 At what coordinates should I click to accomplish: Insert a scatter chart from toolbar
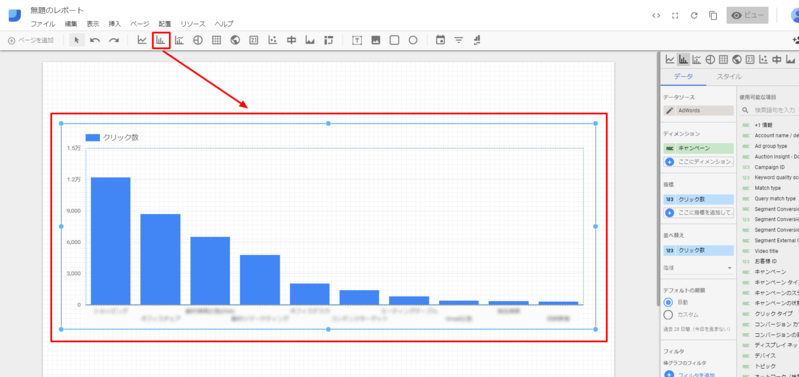273,40
